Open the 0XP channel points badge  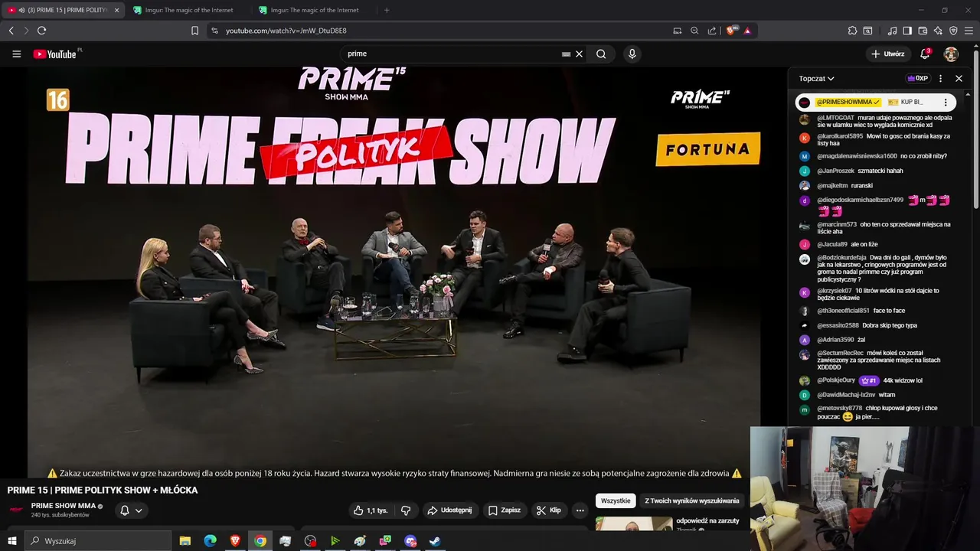pyautogui.click(x=917, y=79)
